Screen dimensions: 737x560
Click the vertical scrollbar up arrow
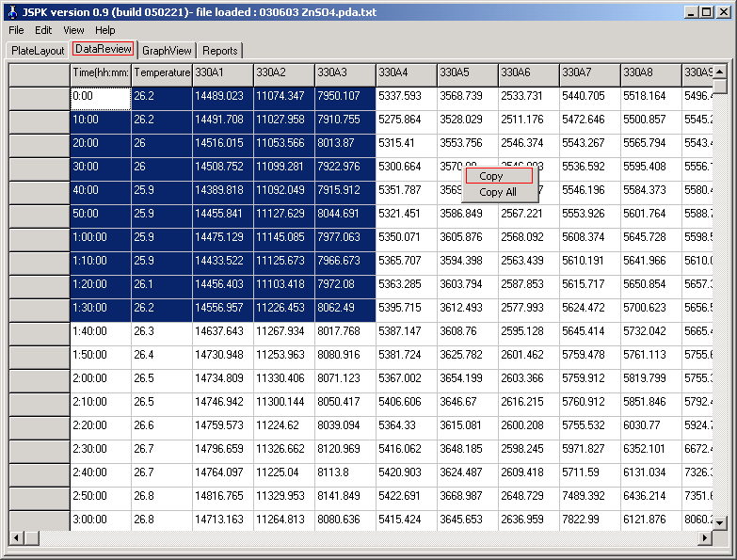(720, 72)
